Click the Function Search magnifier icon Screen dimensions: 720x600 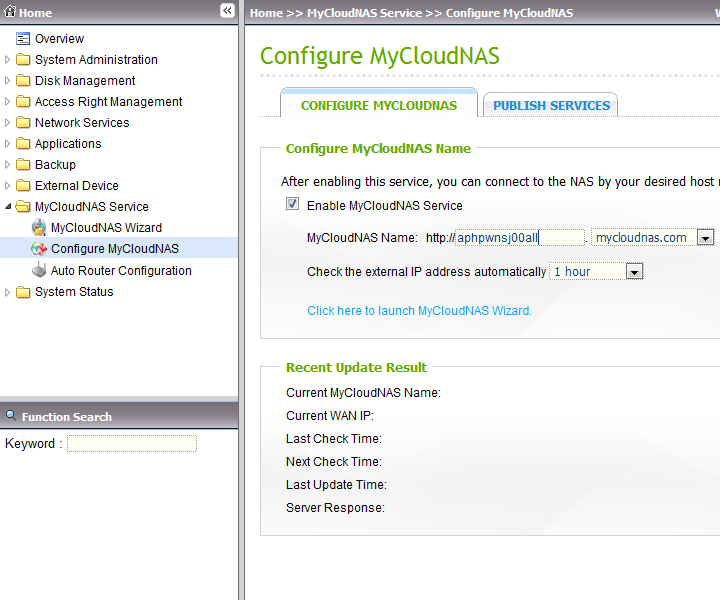[11, 416]
